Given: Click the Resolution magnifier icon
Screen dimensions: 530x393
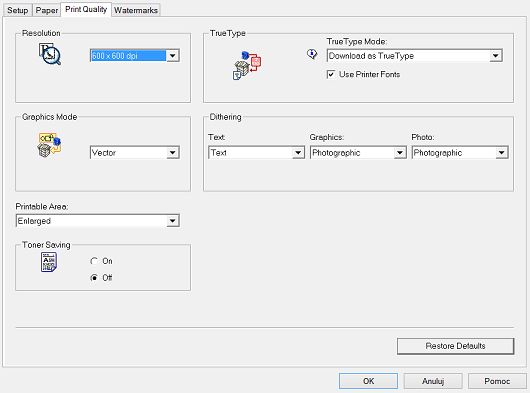Looking at the screenshot, I should pyautogui.click(x=50, y=54).
